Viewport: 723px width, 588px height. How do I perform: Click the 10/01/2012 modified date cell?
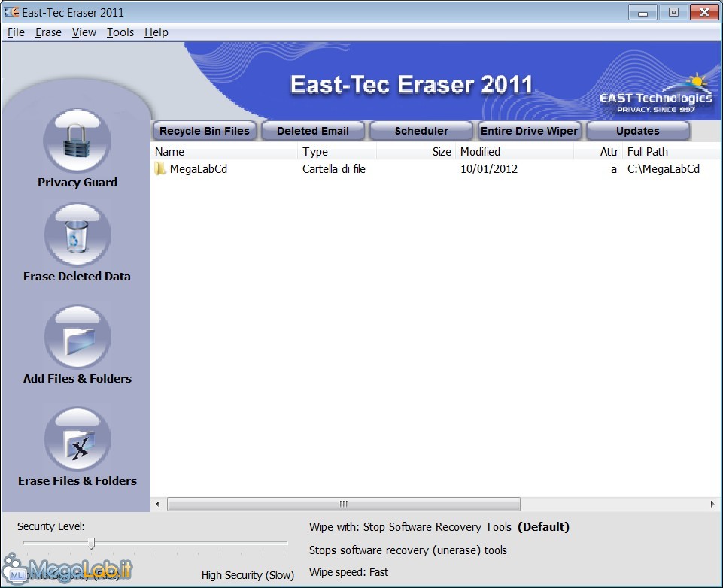pos(489,169)
